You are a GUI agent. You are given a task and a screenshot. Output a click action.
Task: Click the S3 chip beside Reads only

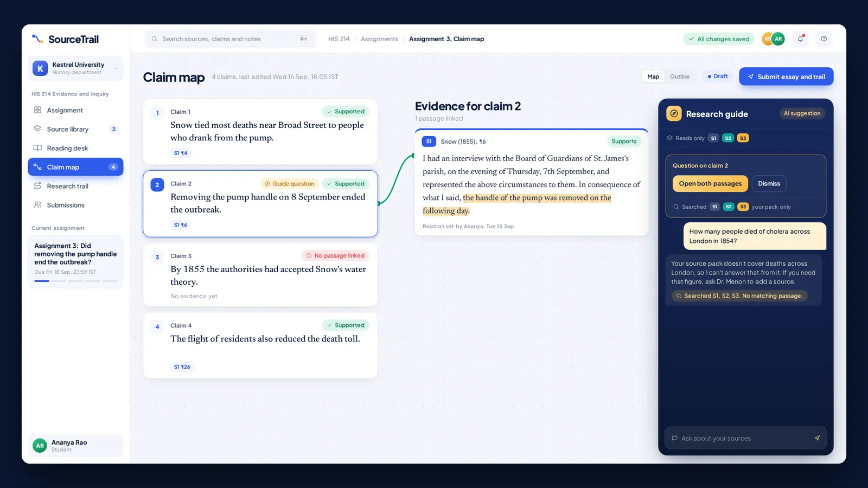coord(743,138)
